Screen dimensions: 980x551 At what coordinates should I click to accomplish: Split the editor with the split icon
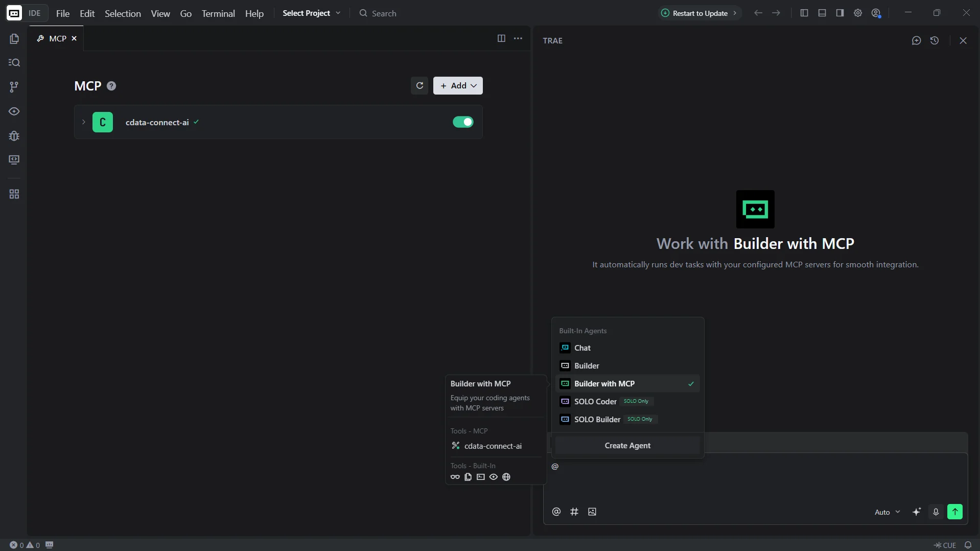[x=501, y=38]
